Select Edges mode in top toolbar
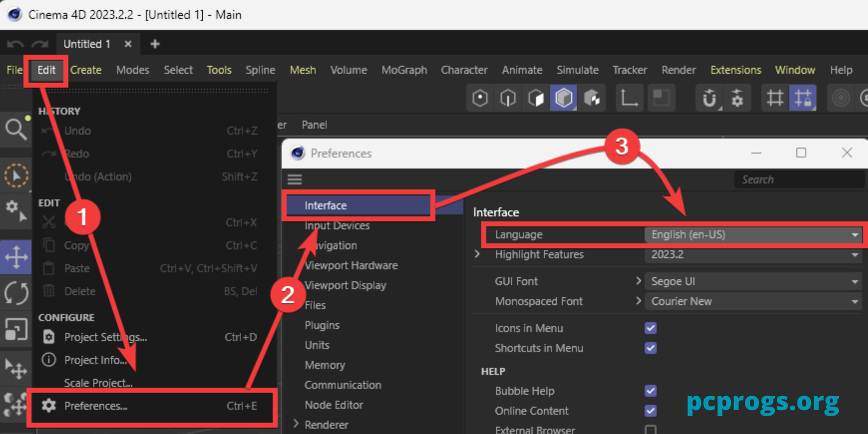This screenshot has width=868, height=434. pyautogui.click(x=508, y=98)
